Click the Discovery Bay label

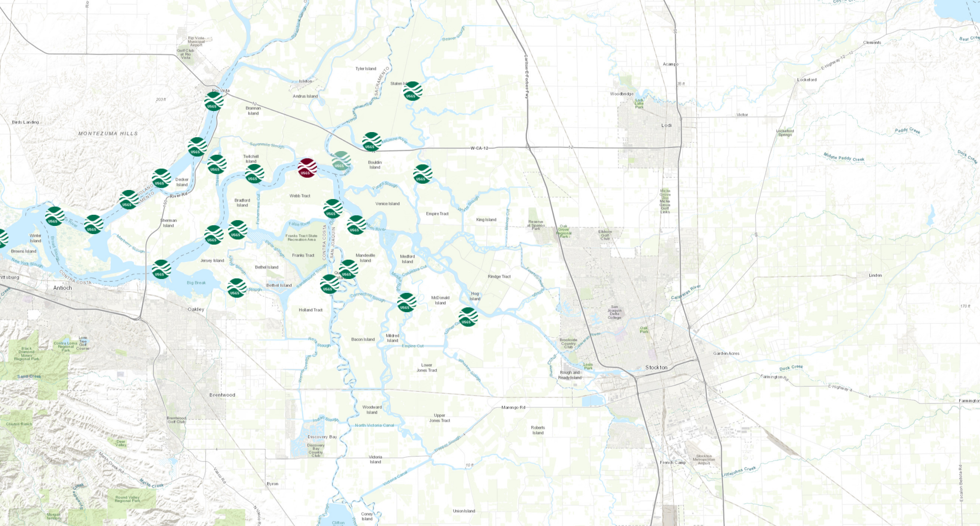coord(322,437)
